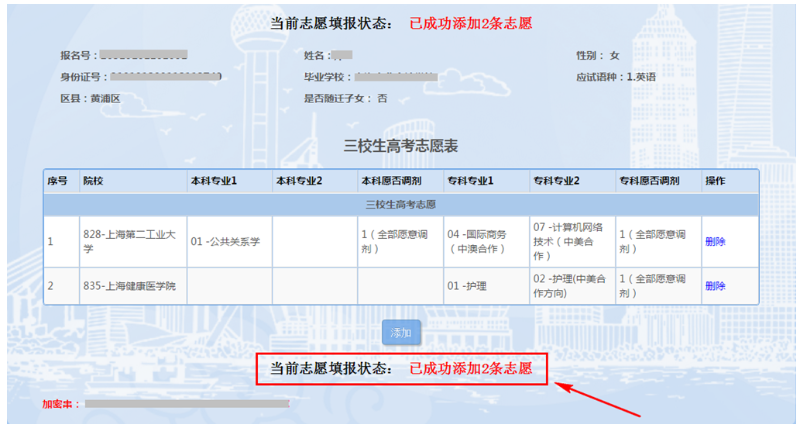
Task: Click the 835-上海健康医学院 cell
Action: pyautogui.click(x=133, y=286)
